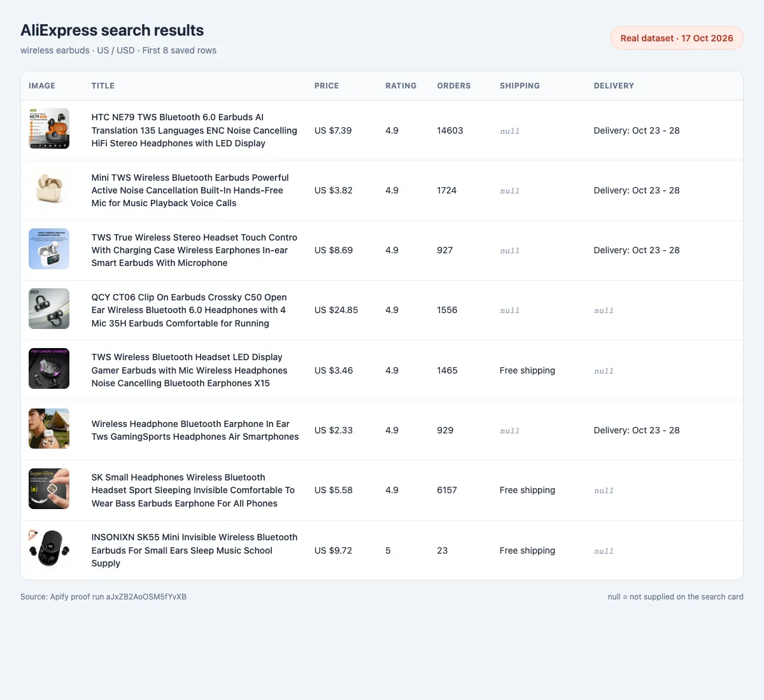Click the US $8.69 price cell

point(333,250)
